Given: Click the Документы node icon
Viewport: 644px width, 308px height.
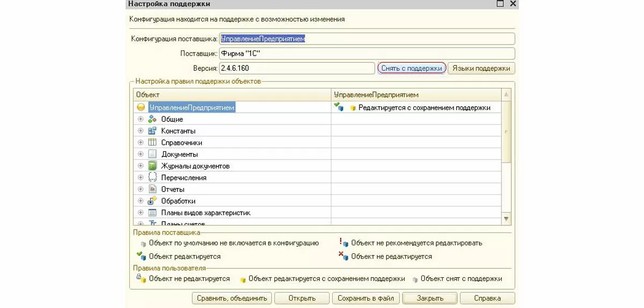Looking at the screenshot, I should (152, 154).
